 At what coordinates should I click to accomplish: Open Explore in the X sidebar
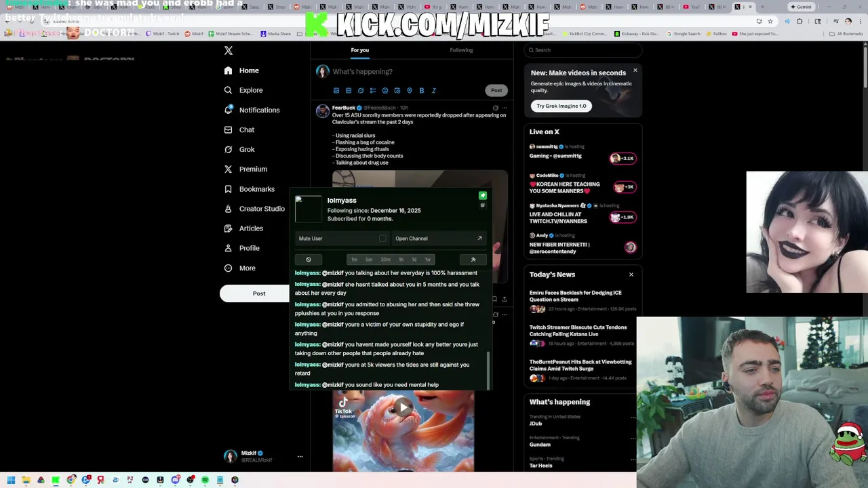243,90
